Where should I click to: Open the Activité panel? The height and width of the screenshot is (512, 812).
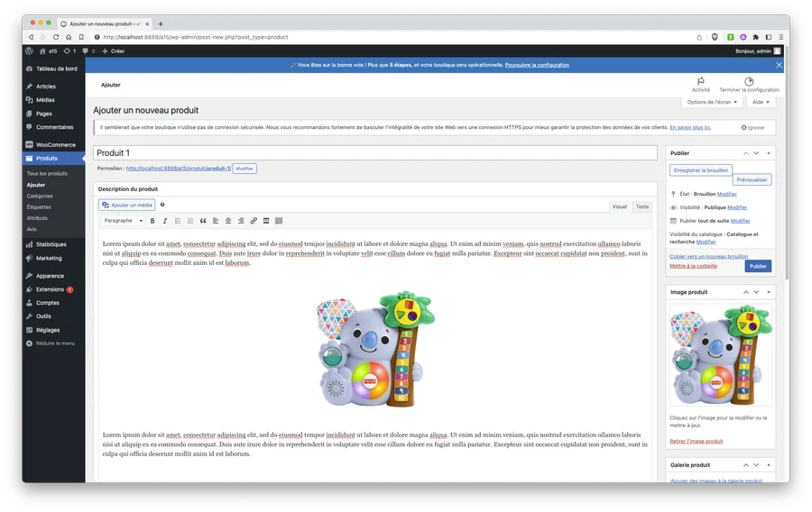(x=701, y=85)
